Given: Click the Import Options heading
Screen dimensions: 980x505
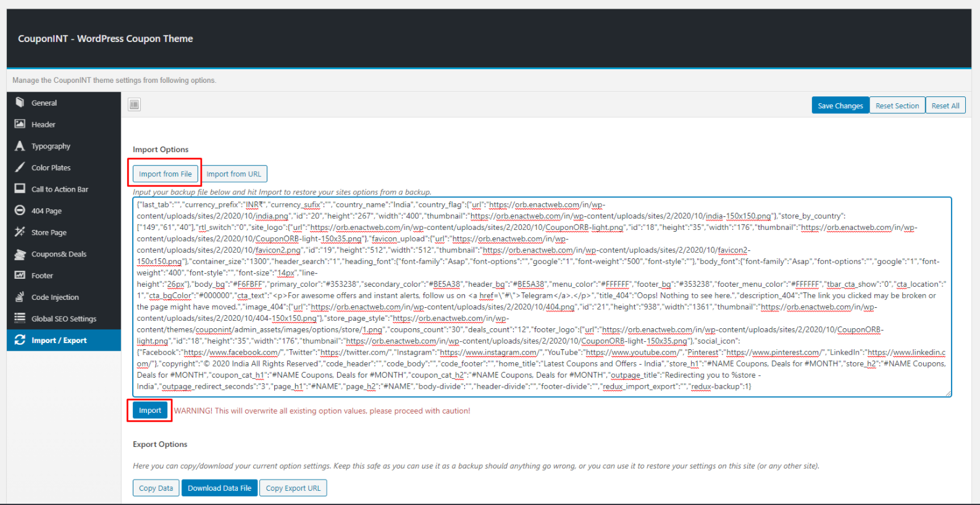Looking at the screenshot, I should pos(161,150).
